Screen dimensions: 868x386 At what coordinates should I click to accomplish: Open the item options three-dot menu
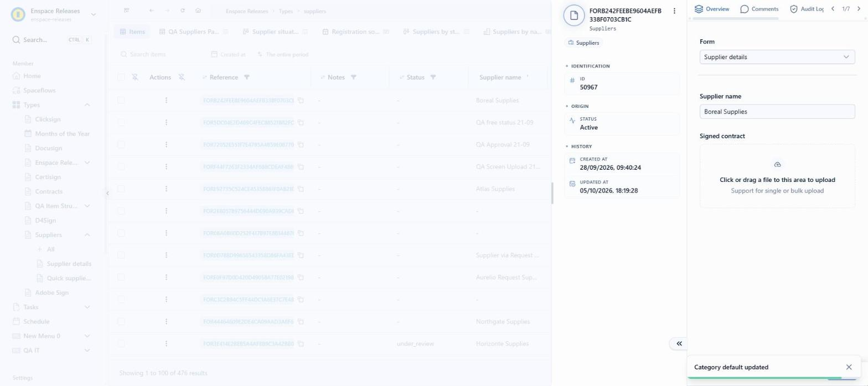[x=674, y=11]
